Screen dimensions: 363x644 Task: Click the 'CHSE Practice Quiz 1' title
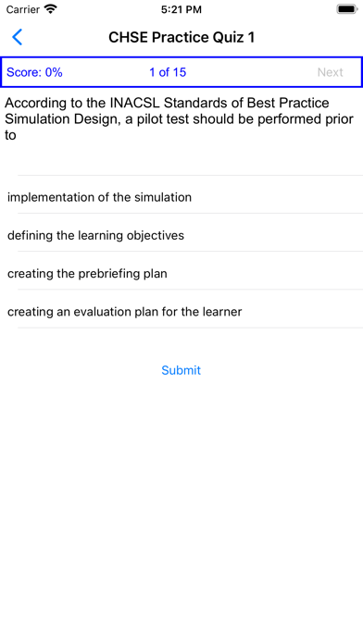(x=181, y=37)
